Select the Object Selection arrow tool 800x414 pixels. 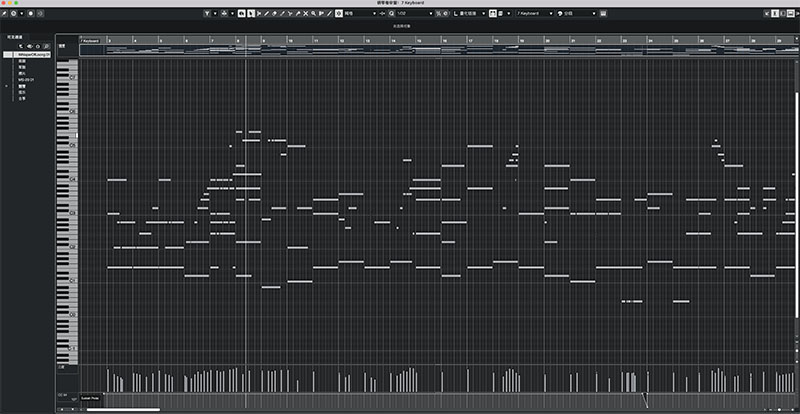(251, 13)
